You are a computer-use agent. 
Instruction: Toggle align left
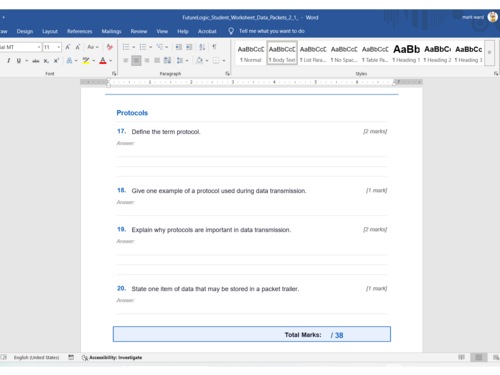click(126, 60)
